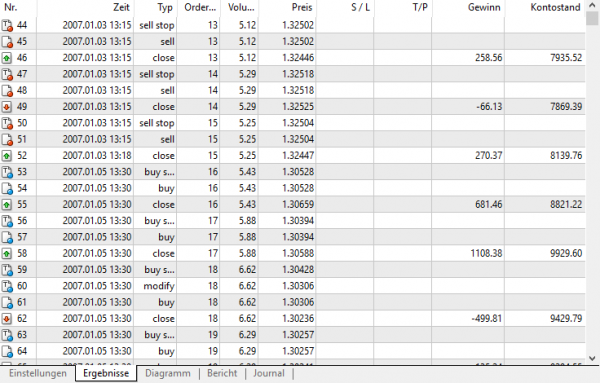The width and height of the screenshot is (600, 383).
Task: Click the red loss close icon in row 49
Action: [x=7, y=107]
